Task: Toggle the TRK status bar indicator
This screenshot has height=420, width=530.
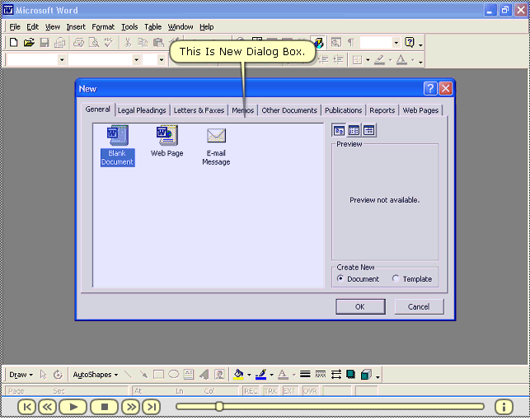Action: pos(270,391)
